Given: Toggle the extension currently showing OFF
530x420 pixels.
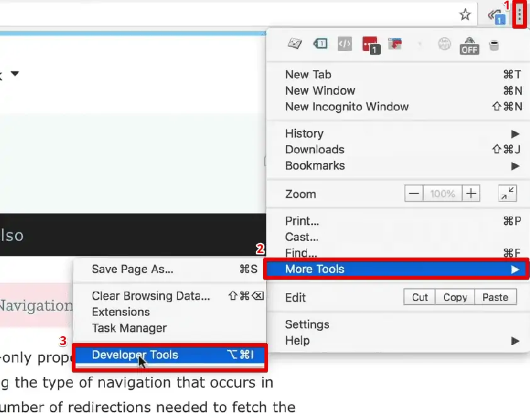Looking at the screenshot, I should pyautogui.click(x=469, y=45).
